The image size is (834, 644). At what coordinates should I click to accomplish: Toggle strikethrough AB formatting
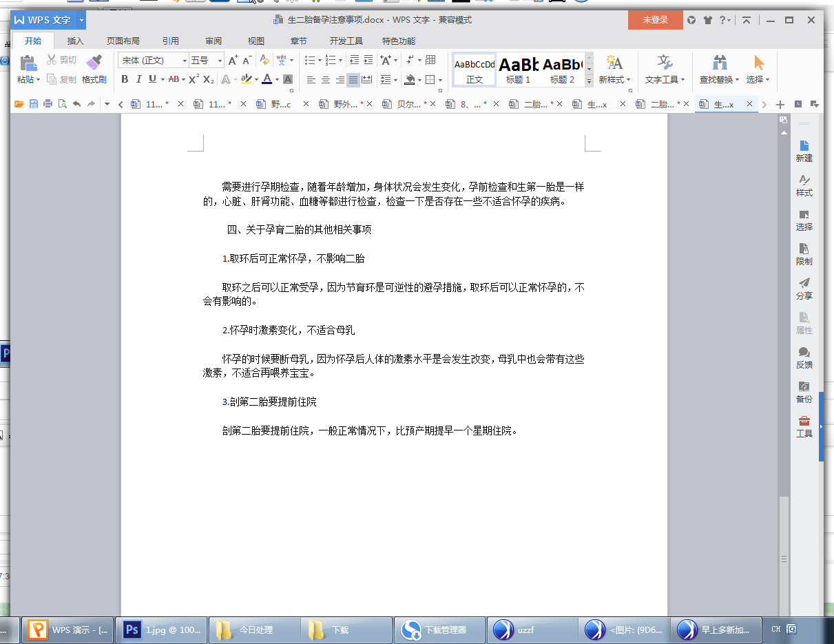174,79
